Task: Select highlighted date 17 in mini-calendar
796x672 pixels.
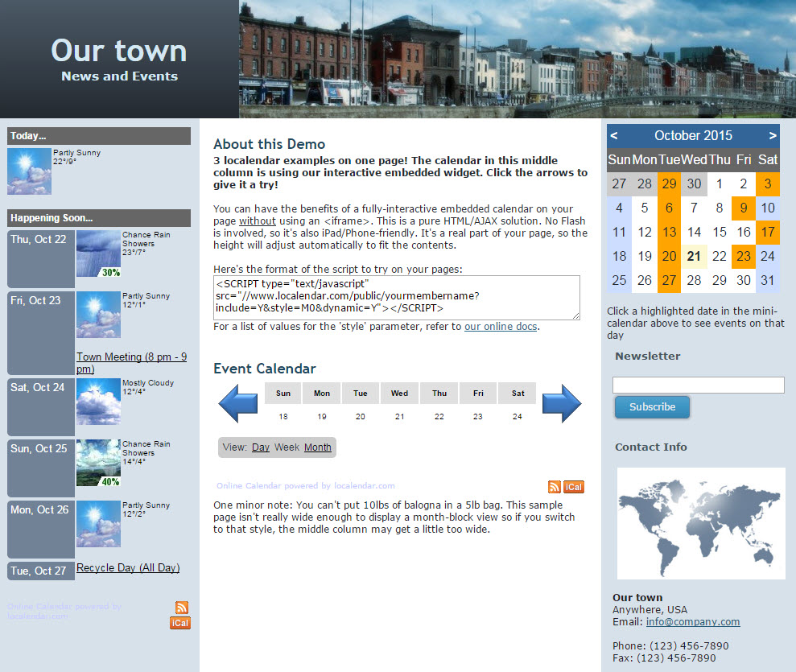Action: (x=768, y=233)
